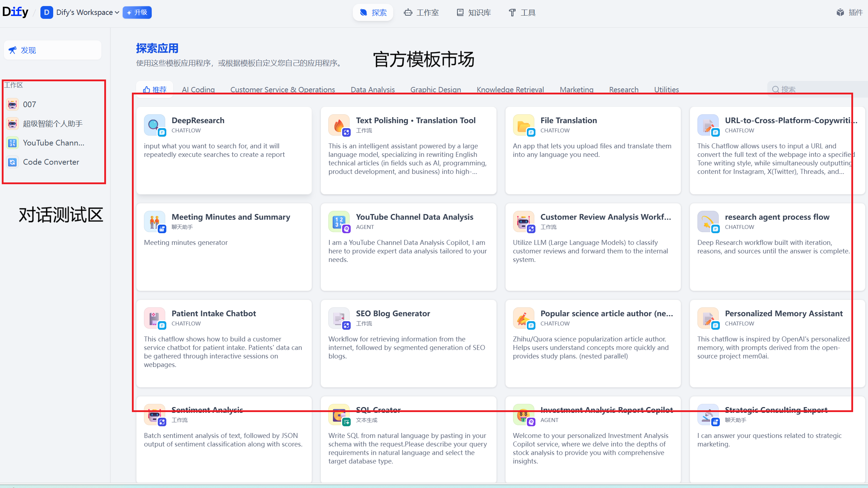The height and width of the screenshot is (488, 868).
Task: Click the SQL Creator app icon
Action: point(339,415)
